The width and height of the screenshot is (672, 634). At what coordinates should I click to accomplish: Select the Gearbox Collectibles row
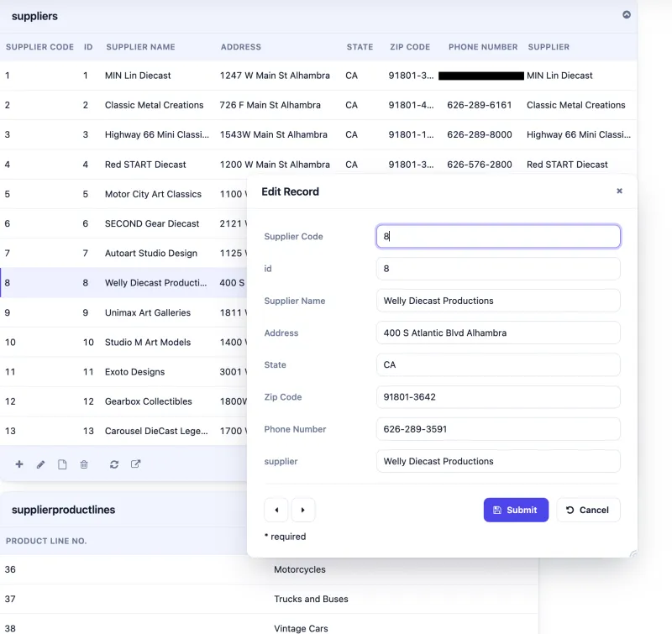click(123, 401)
